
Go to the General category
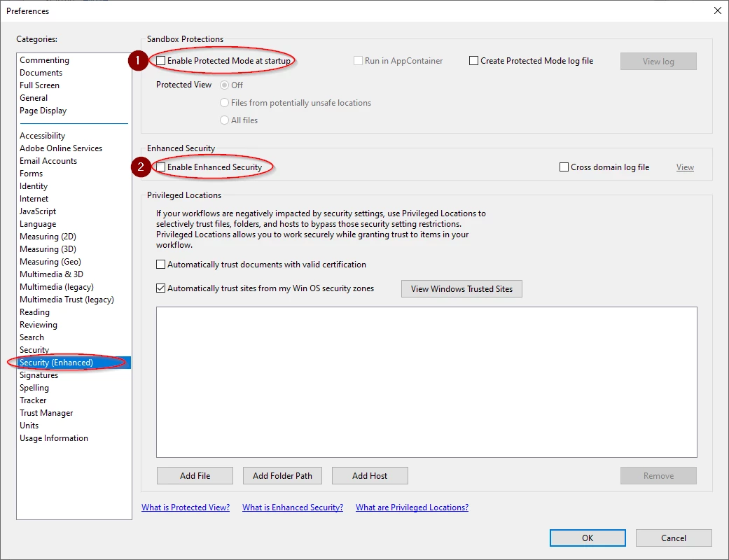[34, 97]
